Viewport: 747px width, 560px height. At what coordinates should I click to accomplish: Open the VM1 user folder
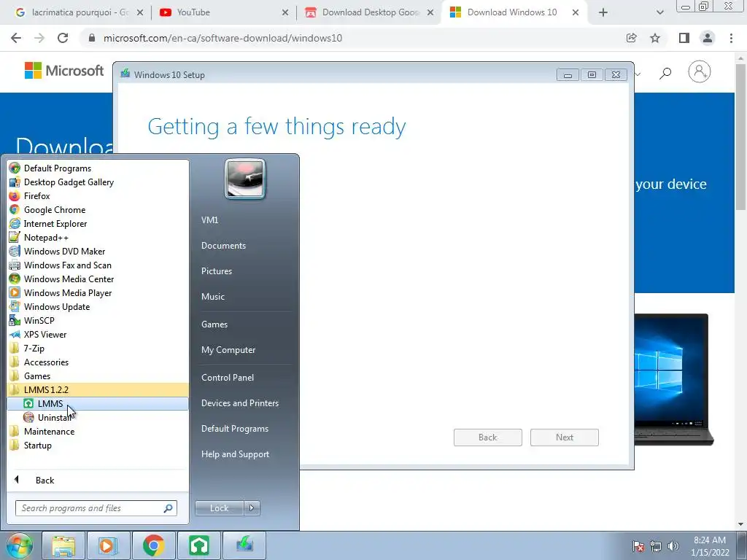pyautogui.click(x=209, y=220)
